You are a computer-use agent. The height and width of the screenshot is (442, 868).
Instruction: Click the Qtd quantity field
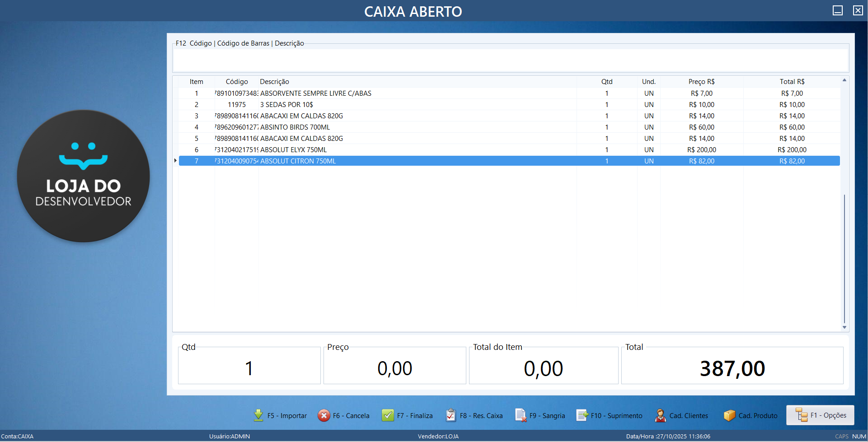tap(249, 368)
